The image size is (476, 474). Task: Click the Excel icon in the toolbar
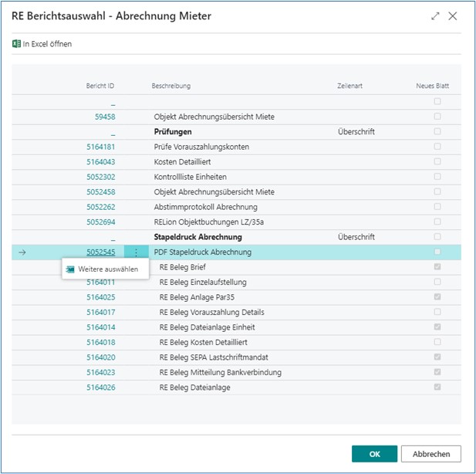tap(16, 44)
